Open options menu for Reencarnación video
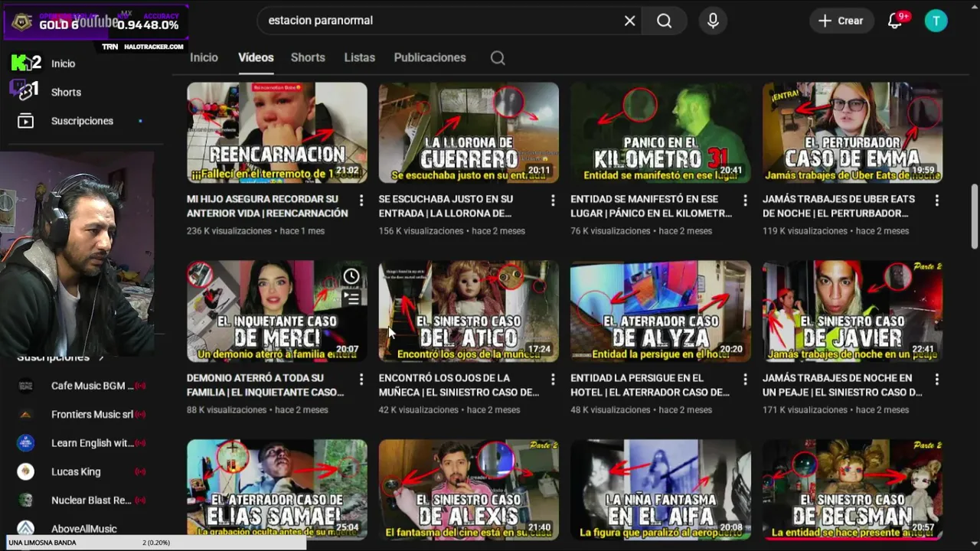Viewport: 980px width, 551px height. point(361,201)
